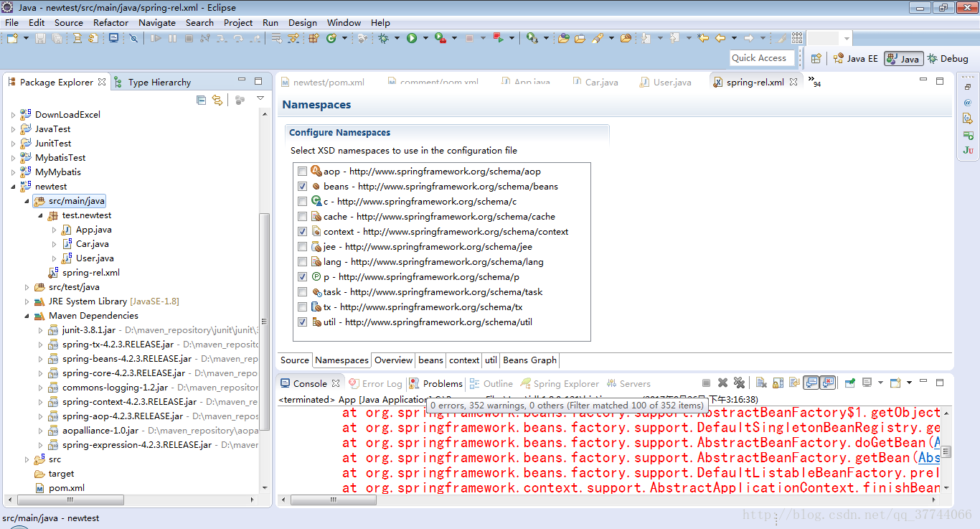Image resolution: width=980 pixels, height=529 pixels.
Task: Collapse the Maven Dependencies node
Action: [27, 316]
